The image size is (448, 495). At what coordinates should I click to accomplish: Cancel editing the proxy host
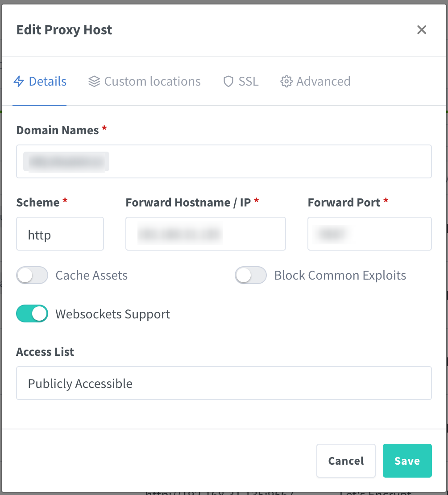pos(346,461)
